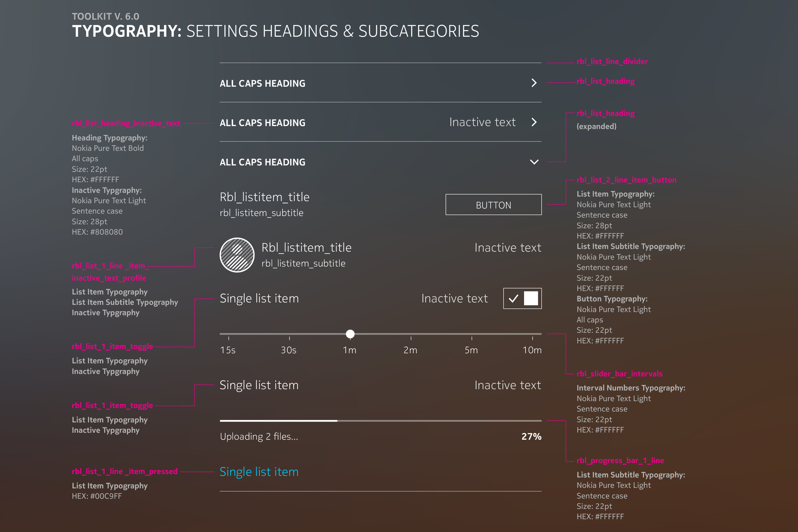Open the heading with Inactive text chevron
This screenshot has width=798, height=532.
click(x=534, y=122)
